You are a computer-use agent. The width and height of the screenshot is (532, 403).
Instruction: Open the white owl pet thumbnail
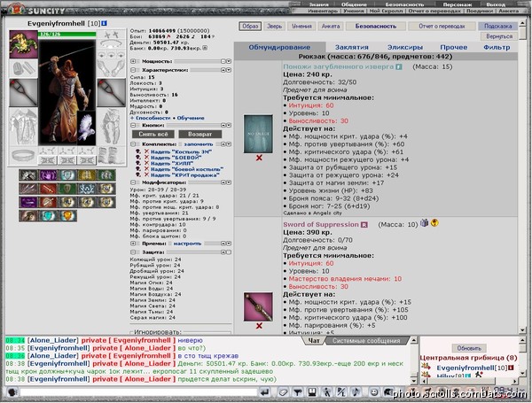coord(86,128)
